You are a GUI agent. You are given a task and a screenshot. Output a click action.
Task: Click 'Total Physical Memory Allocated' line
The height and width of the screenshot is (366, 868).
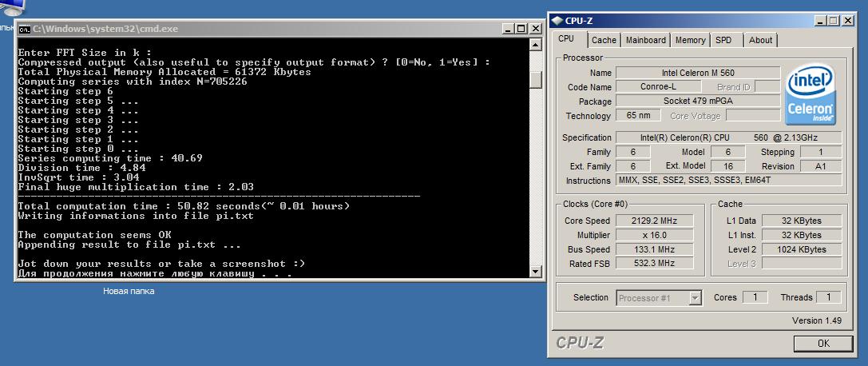pos(164,72)
